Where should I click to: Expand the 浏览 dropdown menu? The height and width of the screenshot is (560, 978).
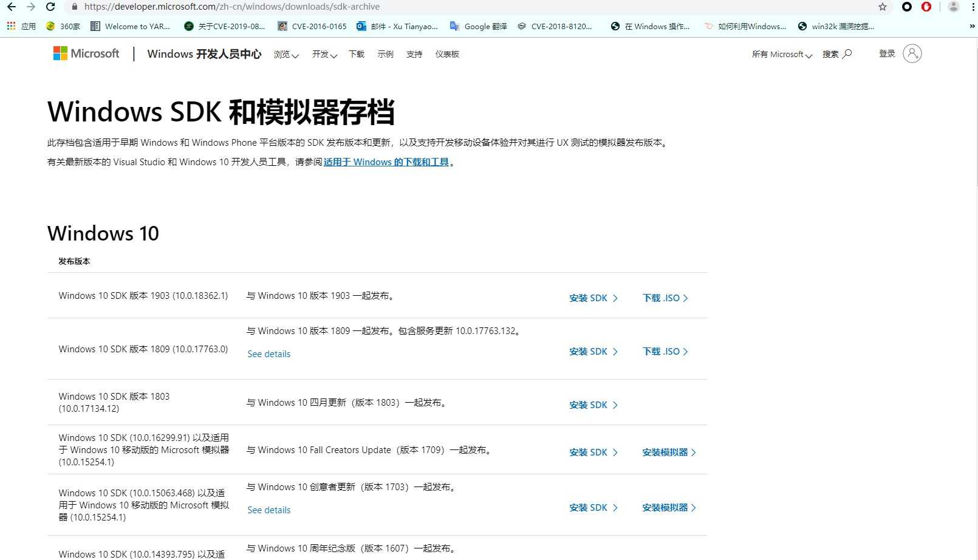pyautogui.click(x=286, y=54)
